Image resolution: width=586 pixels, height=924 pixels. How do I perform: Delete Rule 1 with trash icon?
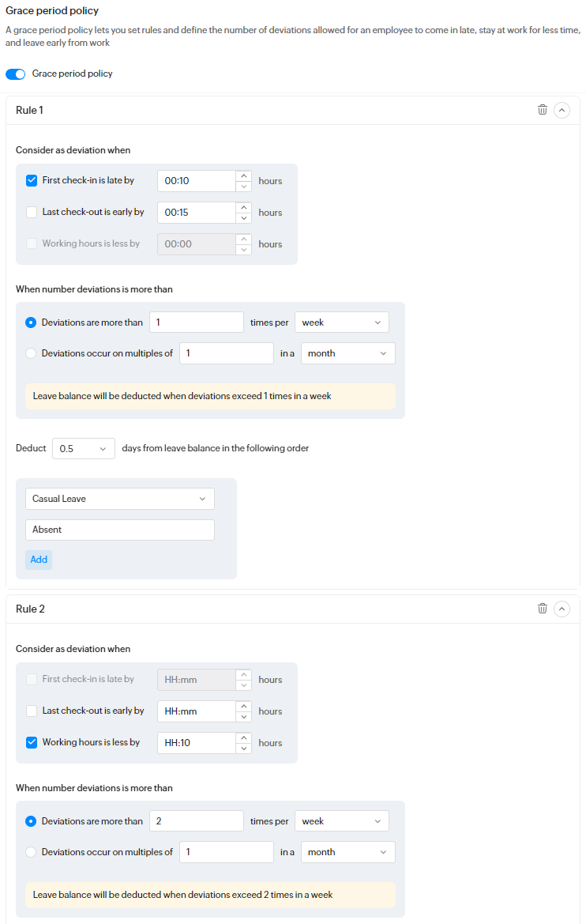coord(543,110)
